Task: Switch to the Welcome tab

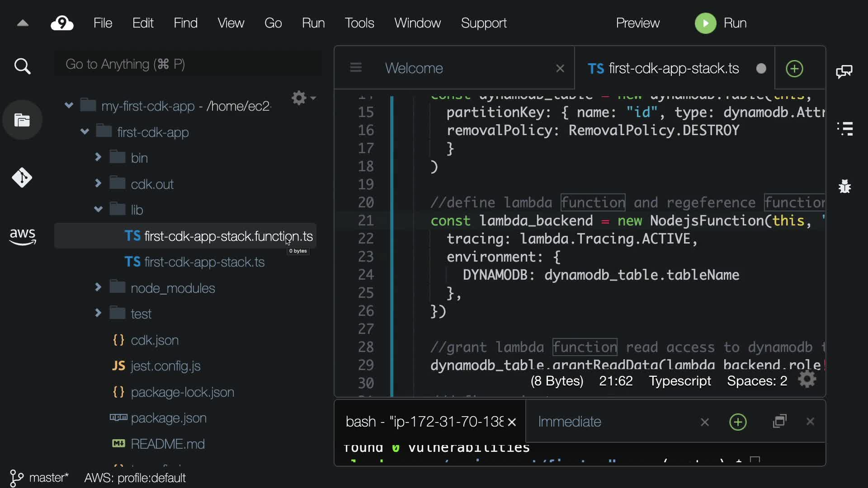Action: pyautogui.click(x=414, y=68)
